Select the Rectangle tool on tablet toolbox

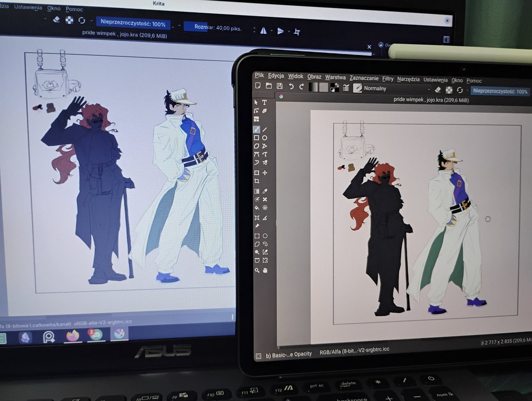pyautogui.click(x=256, y=138)
